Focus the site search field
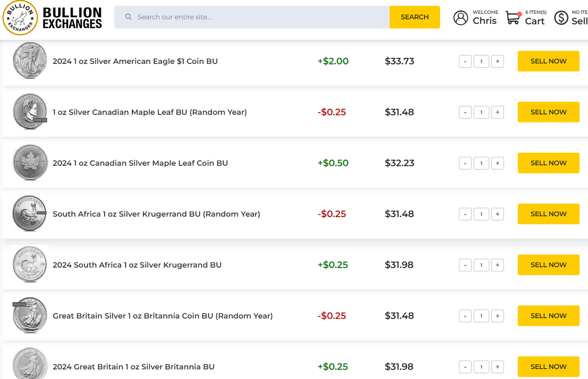Screen dimensions: 588x379 point(252,17)
